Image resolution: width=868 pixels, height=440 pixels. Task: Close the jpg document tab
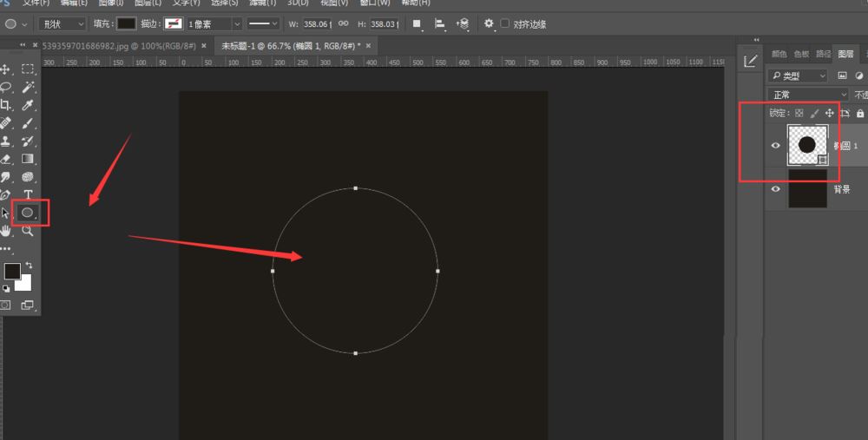[204, 46]
